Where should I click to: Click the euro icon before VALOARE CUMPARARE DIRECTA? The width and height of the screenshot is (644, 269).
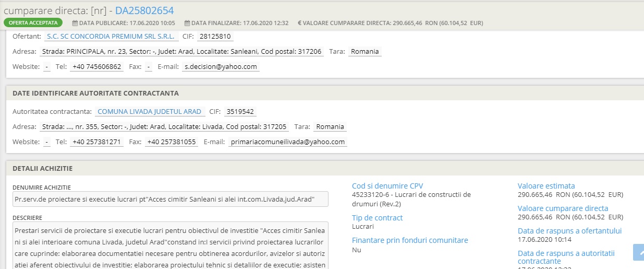(x=300, y=23)
